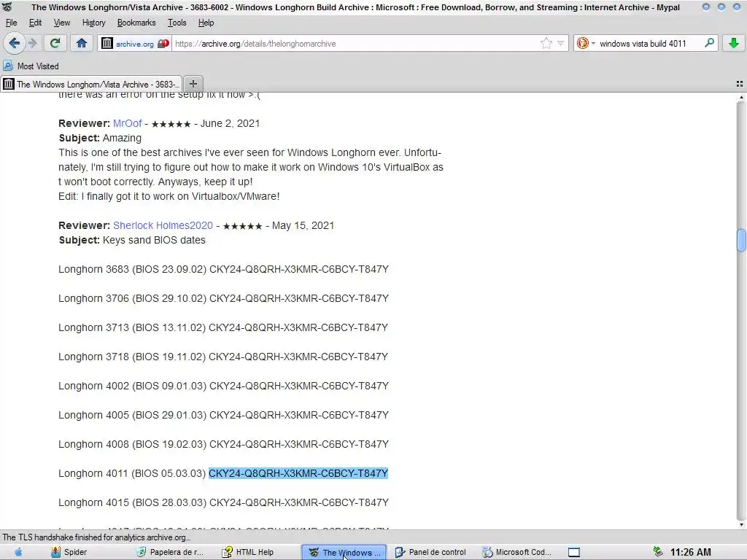Reload the current page
Screen dimensions: 747x560
pos(55,43)
